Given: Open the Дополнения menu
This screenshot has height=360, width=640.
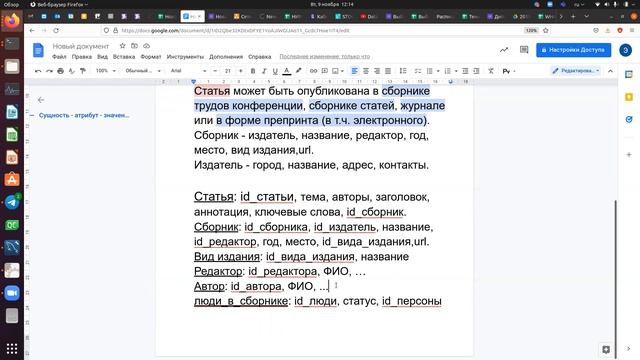Looking at the screenshot, I should 226,57.
